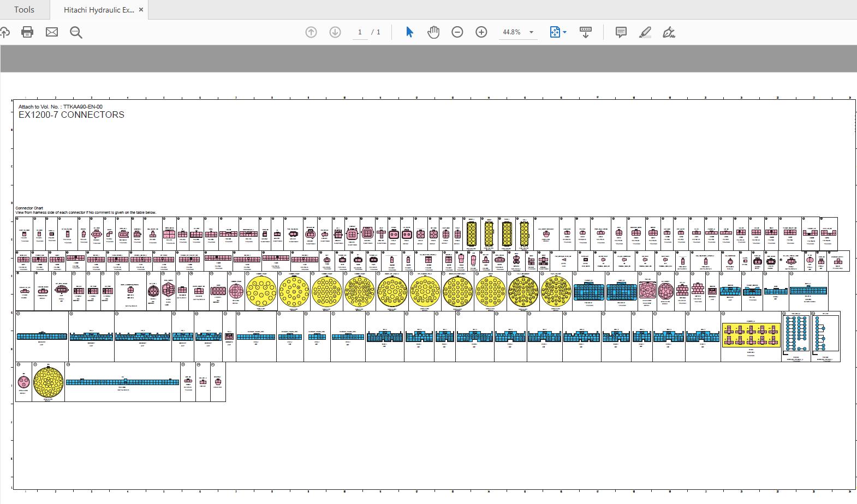The image size is (857, 504).
Task: Zoom in with plus button
Action: [x=481, y=32]
